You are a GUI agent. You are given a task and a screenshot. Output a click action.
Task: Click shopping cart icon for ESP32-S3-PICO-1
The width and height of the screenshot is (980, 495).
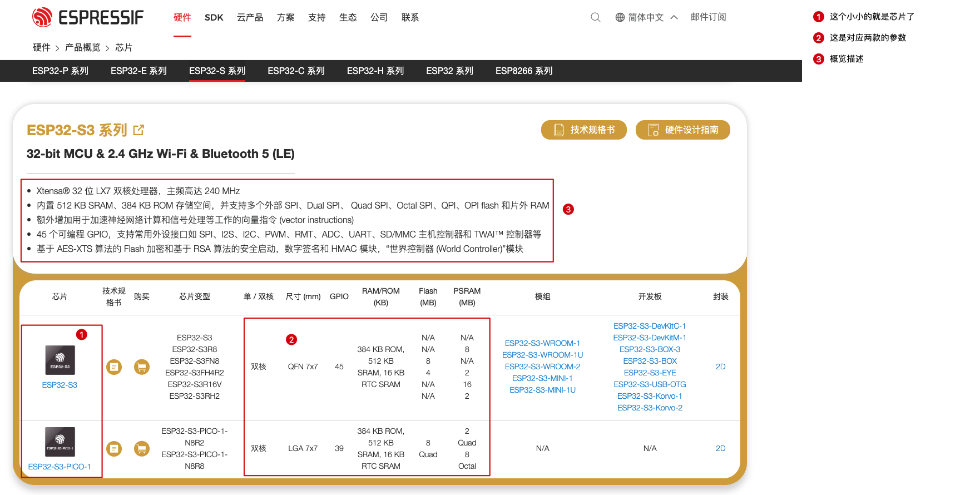click(x=142, y=448)
